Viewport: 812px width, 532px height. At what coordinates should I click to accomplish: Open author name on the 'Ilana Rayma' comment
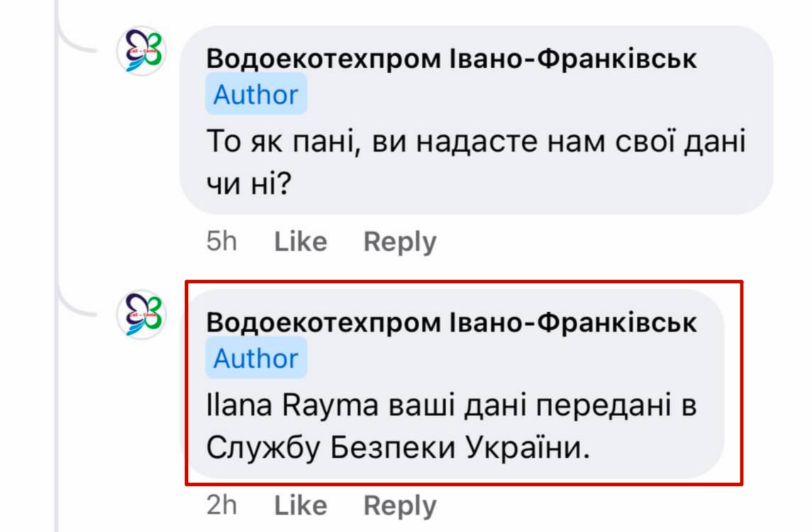pyautogui.click(x=451, y=323)
